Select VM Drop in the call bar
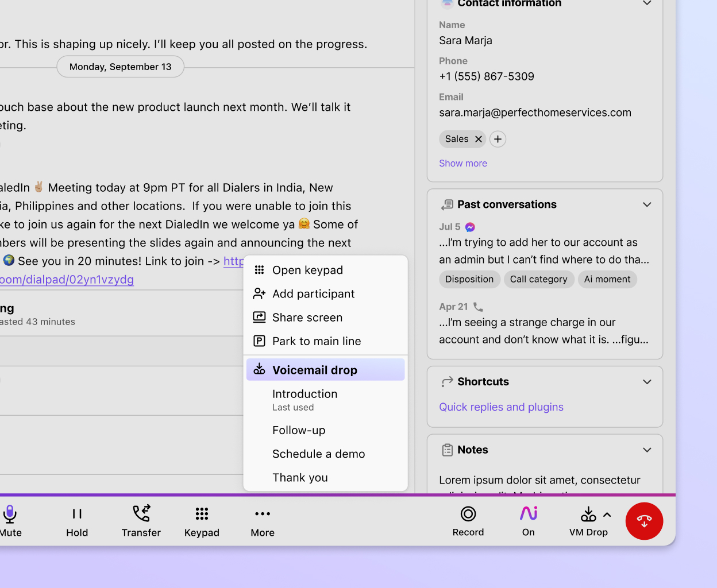Image resolution: width=717 pixels, height=588 pixels. coord(588,521)
